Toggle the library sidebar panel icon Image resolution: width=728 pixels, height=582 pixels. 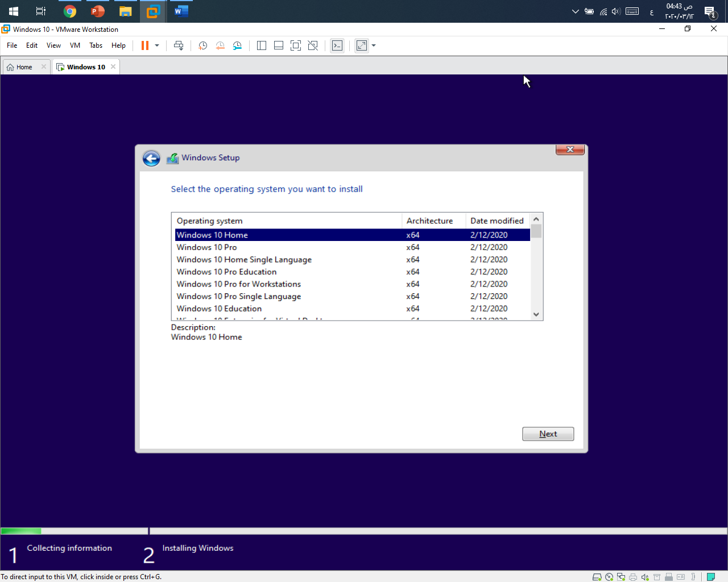pyautogui.click(x=262, y=45)
